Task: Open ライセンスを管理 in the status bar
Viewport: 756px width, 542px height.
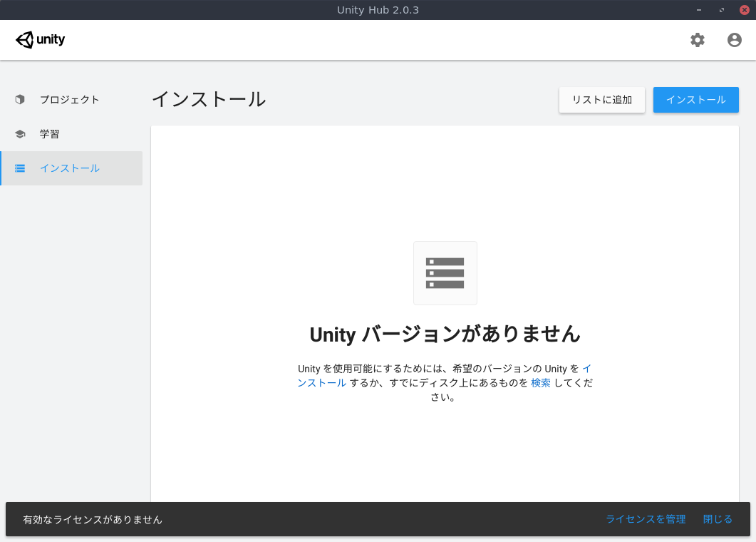Action: click(645, 519)
